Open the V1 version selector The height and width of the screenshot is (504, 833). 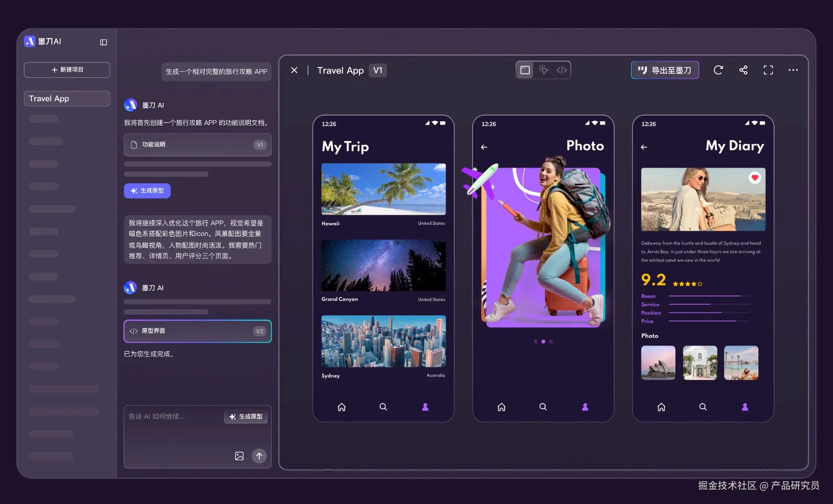click(x=378, y=71)
